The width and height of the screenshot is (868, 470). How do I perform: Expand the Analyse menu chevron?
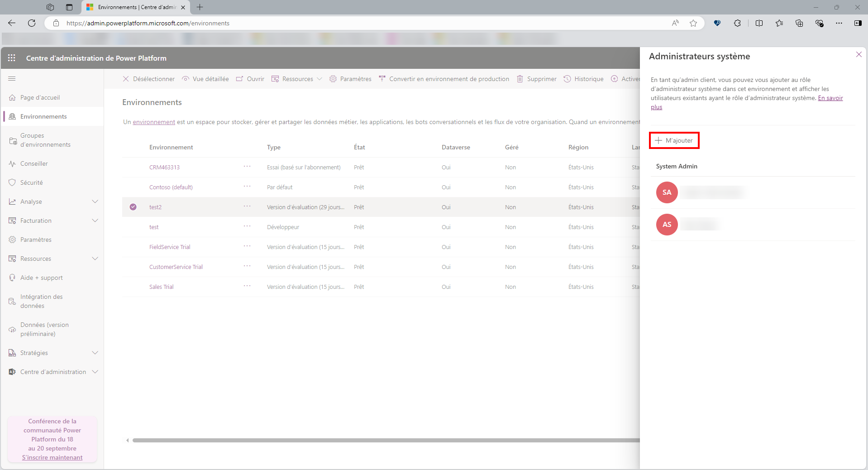95,201
